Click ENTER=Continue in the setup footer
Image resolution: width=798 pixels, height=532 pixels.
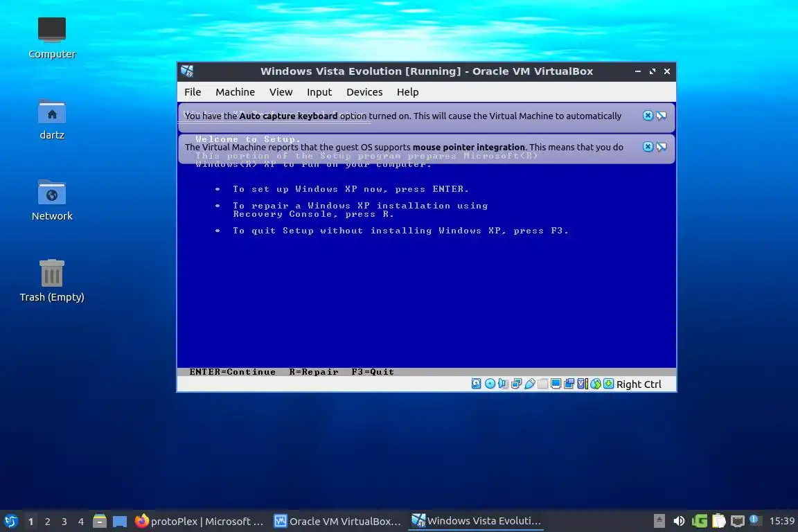(233, 372)
